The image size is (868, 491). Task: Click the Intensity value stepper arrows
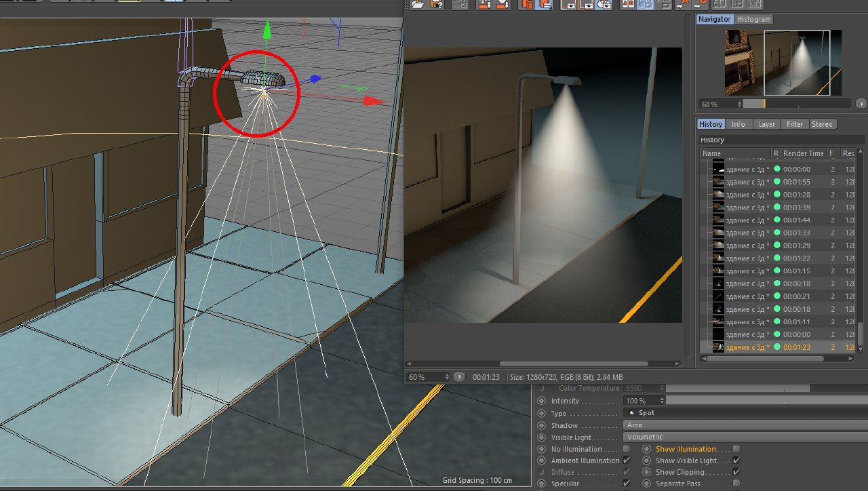click(x=661, y=401)
